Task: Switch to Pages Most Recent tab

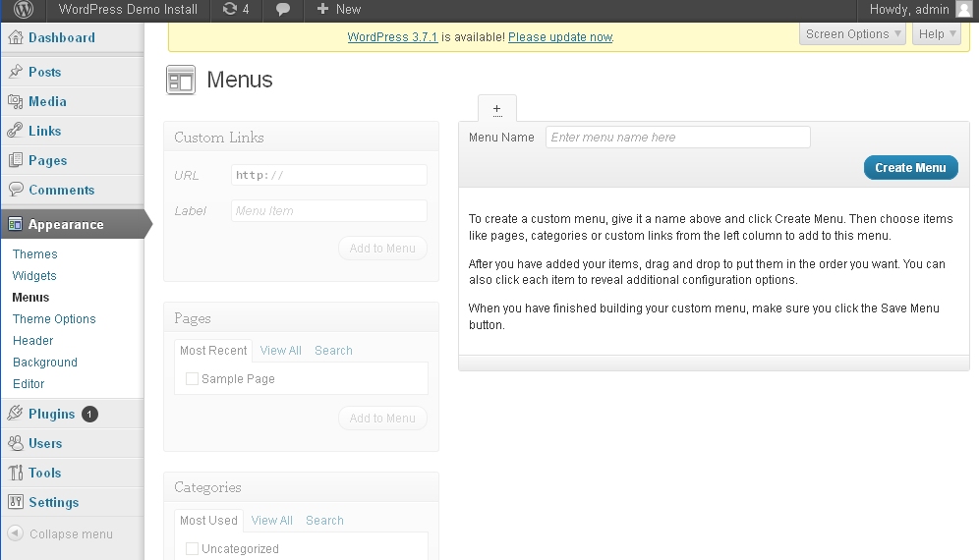Action: (x=213, y=350)
